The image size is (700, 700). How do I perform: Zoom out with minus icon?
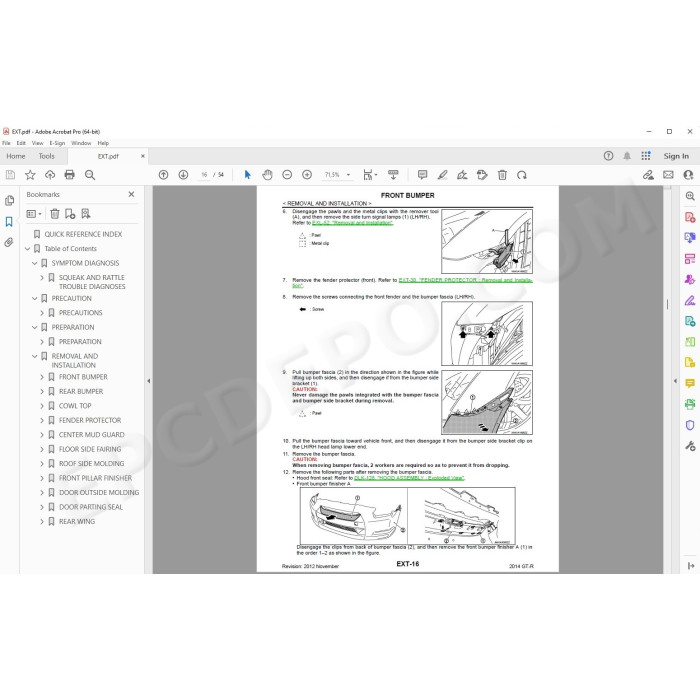(287, 175)
